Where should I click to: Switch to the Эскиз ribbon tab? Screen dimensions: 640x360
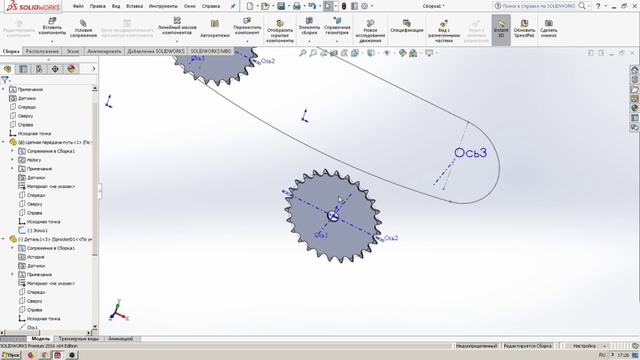click(73, 51)
